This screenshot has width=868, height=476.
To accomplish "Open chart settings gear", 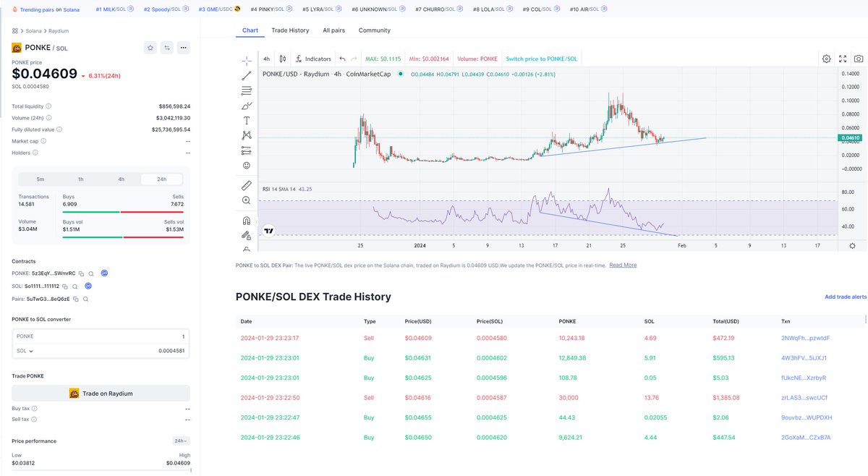I will coord(826,59).
